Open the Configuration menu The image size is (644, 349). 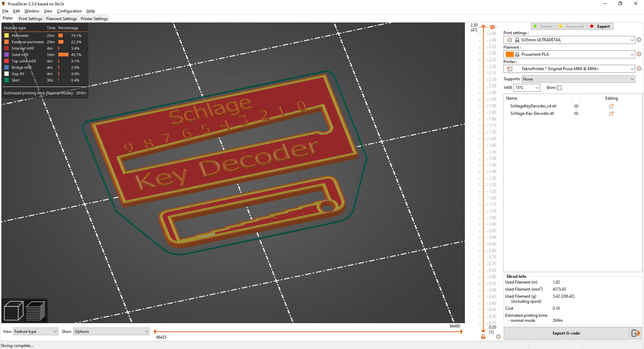pyautogui.click(x=69, y=11)
